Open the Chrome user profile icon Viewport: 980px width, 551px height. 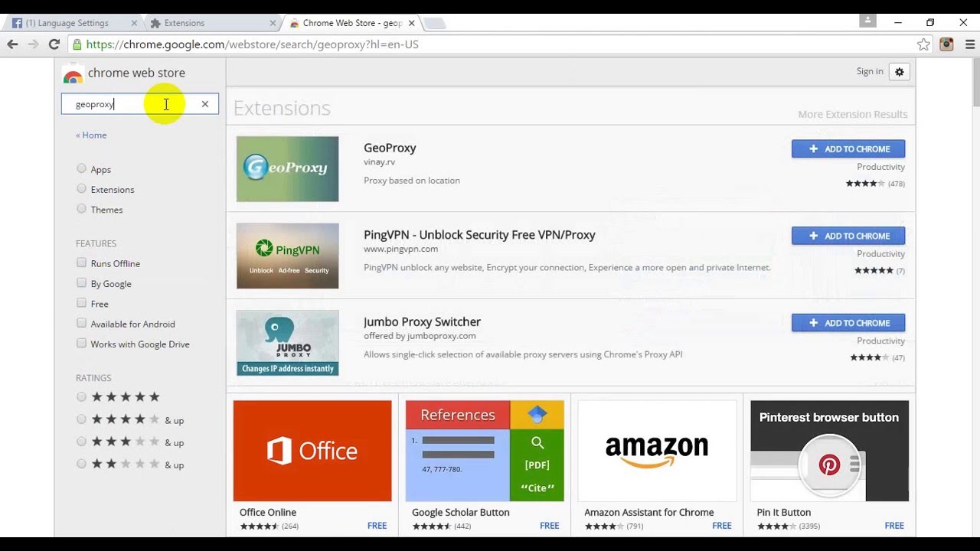pos(867,21)
